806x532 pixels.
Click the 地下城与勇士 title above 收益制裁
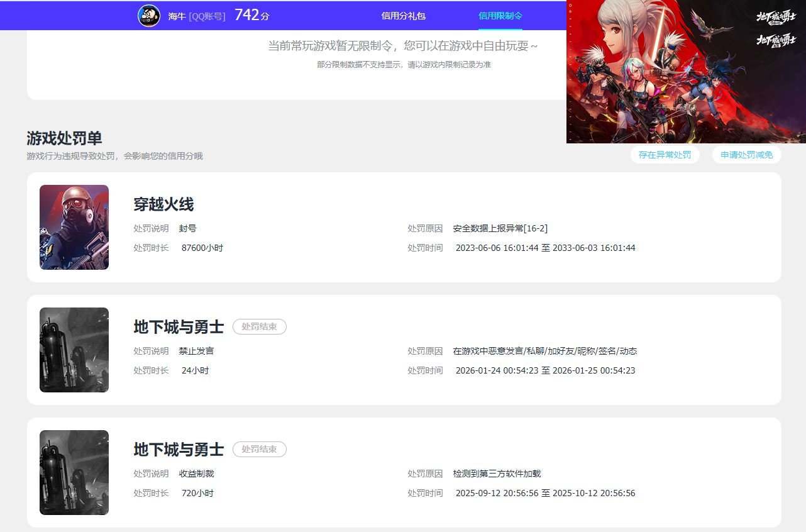coord(179,450)
